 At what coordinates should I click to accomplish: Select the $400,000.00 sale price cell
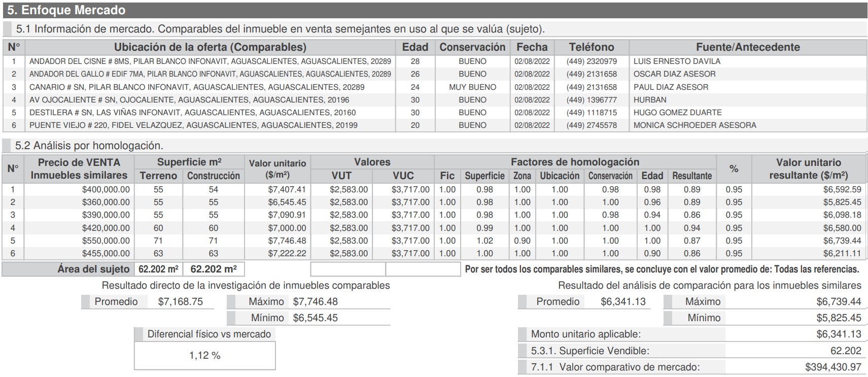tap(106, 190)
